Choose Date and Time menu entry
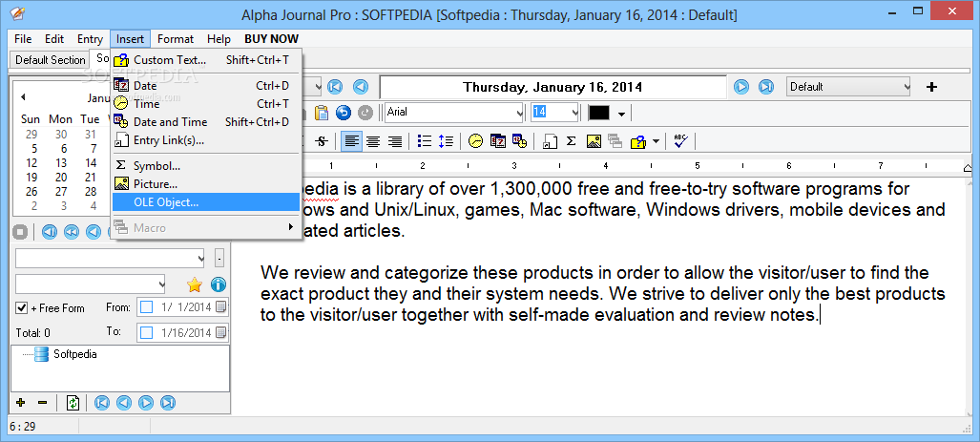This screenshot has width=980, height=442. pos(206,122)
